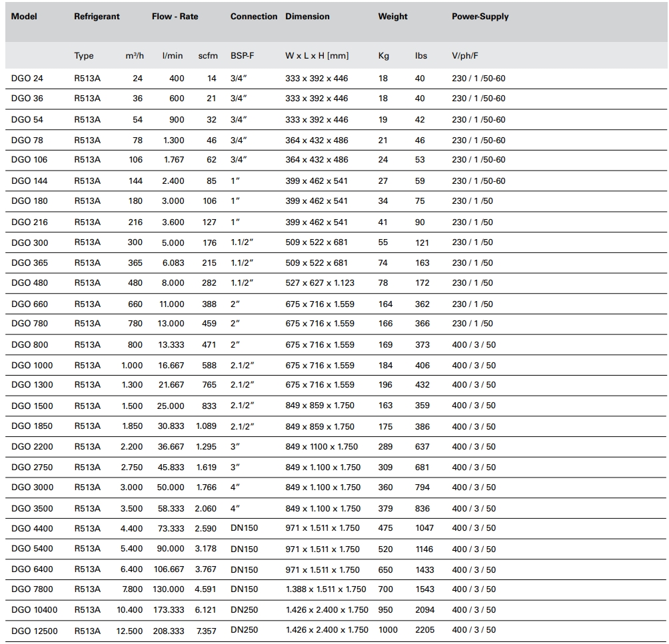The width and height of the screenshot is (669, 644).
Task: Select the DGO 106 model name
Action: [x=29, y=160]
